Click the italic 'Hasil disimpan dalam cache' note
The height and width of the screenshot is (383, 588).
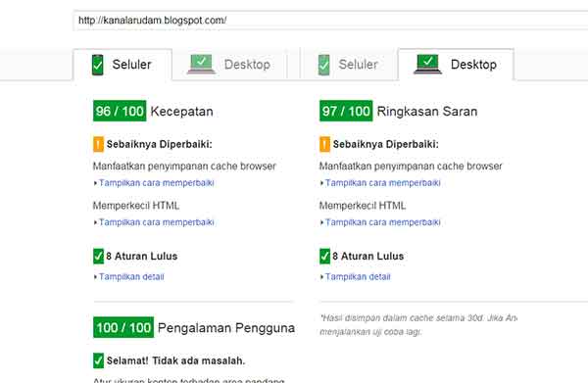click(x=418, y=324)
